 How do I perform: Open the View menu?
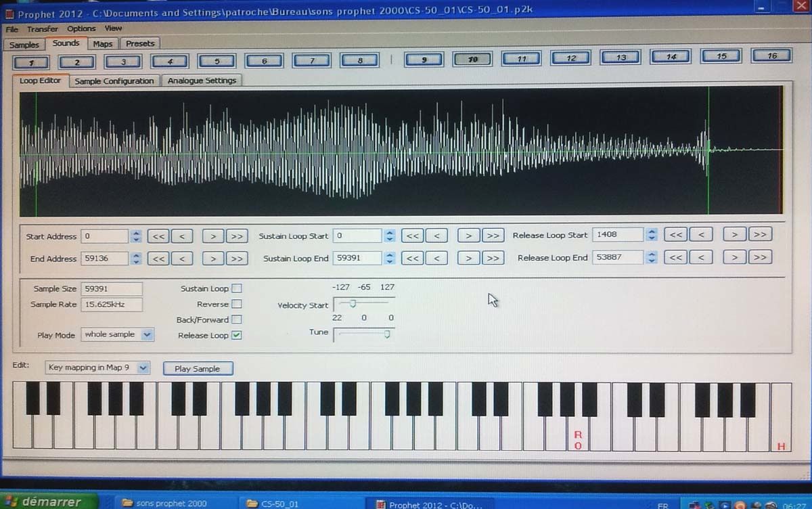click(113, 28)
